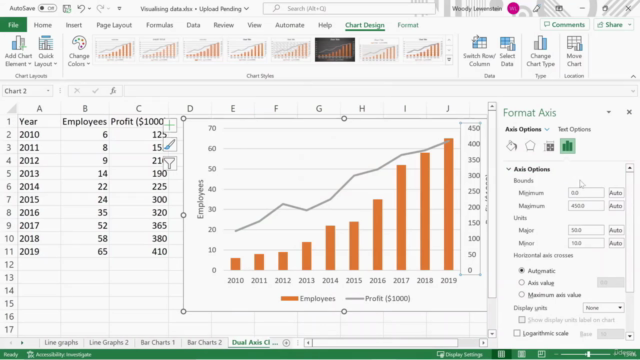640x360 pixels.
Task: Click the Share button
Action: [613, 25]
